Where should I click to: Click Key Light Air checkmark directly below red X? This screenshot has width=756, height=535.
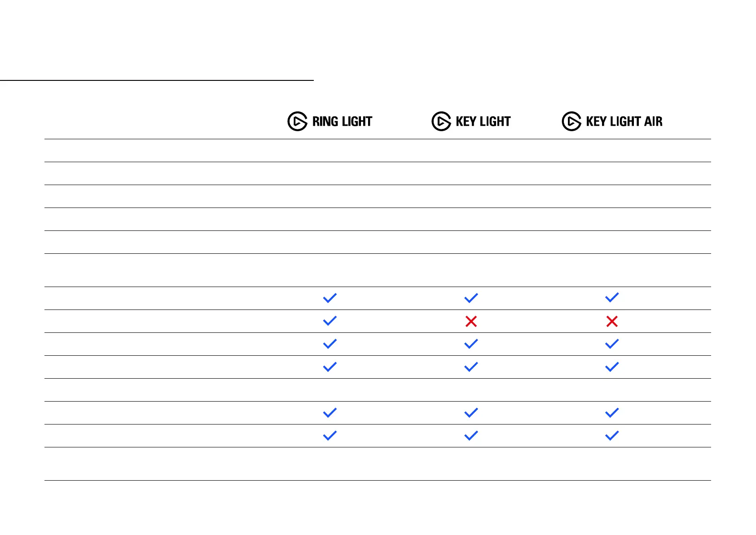point(612,344)
